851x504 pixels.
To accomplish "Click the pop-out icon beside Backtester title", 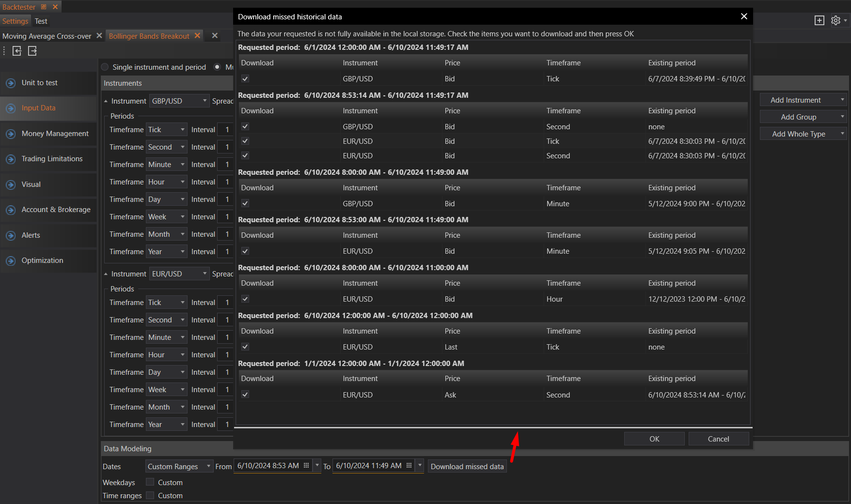I will pos(44,7).
